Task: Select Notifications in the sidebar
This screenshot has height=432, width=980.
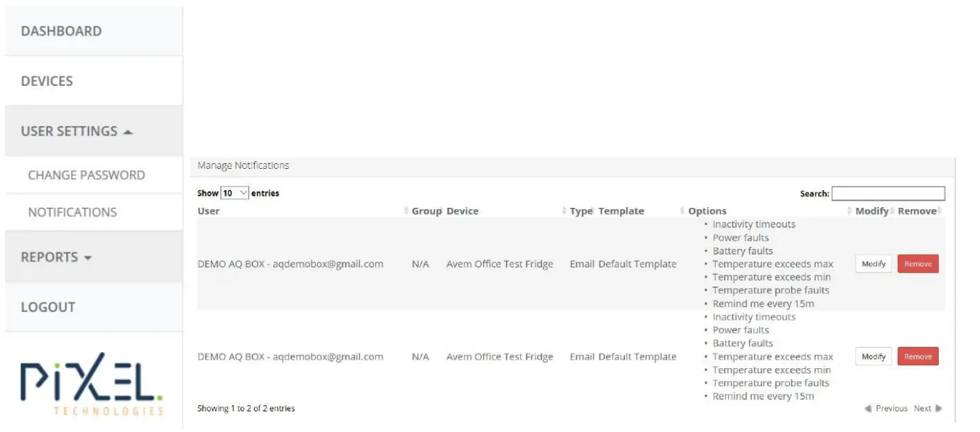Action: (72, 212)
